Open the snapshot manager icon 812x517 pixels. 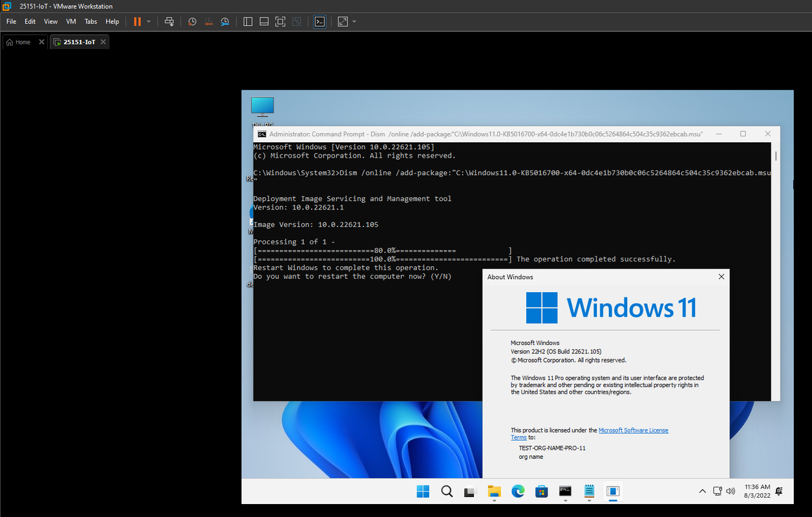(x=225, y=21)
